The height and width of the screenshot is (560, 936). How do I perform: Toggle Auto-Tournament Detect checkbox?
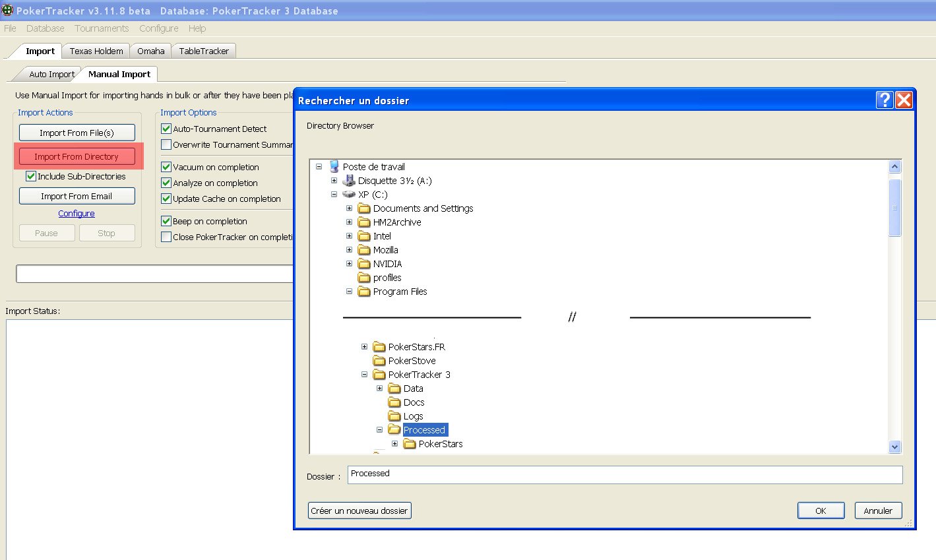point(166,129)
